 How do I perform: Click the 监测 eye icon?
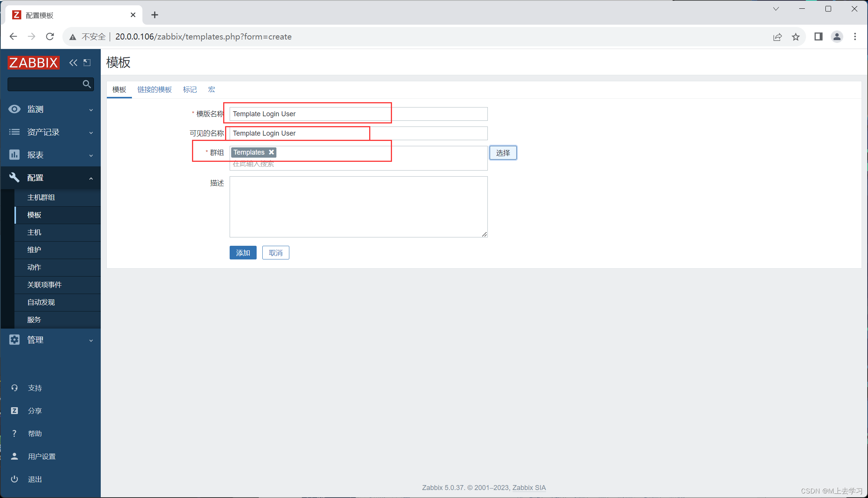tap(14, 109)
